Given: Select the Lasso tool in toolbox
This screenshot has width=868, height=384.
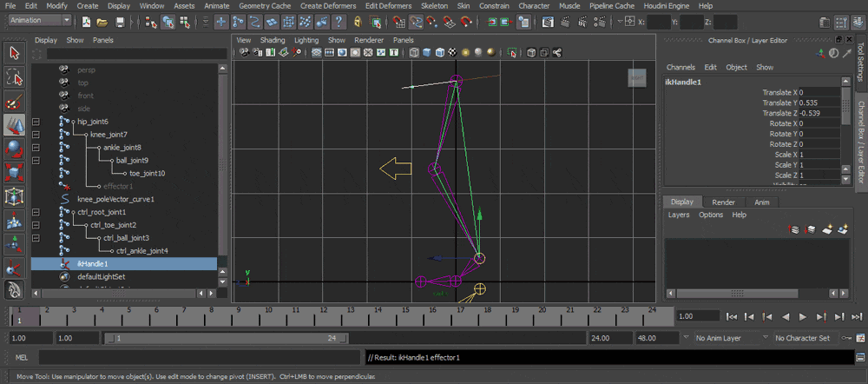Looking at the screenshot, I should pos(15,78).
